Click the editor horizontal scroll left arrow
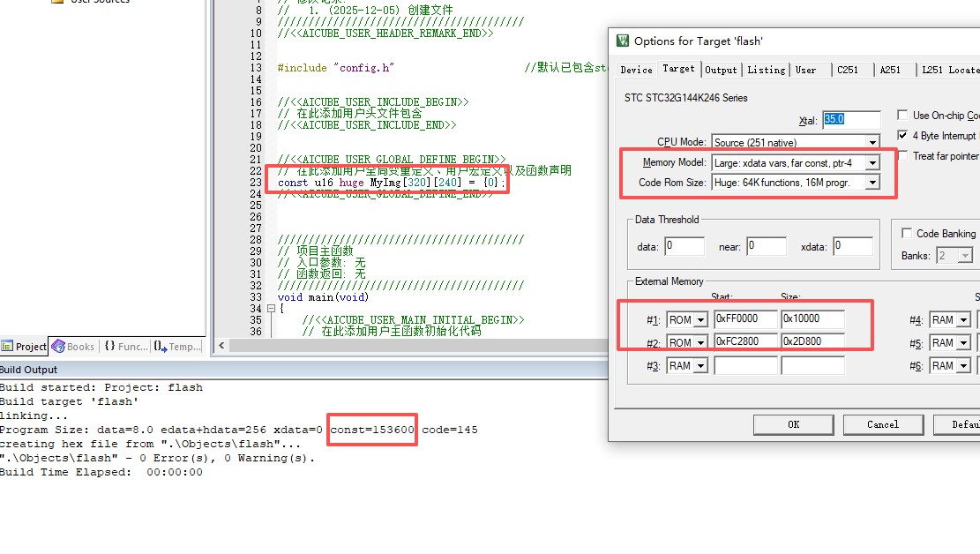 (x=221, y=345)
